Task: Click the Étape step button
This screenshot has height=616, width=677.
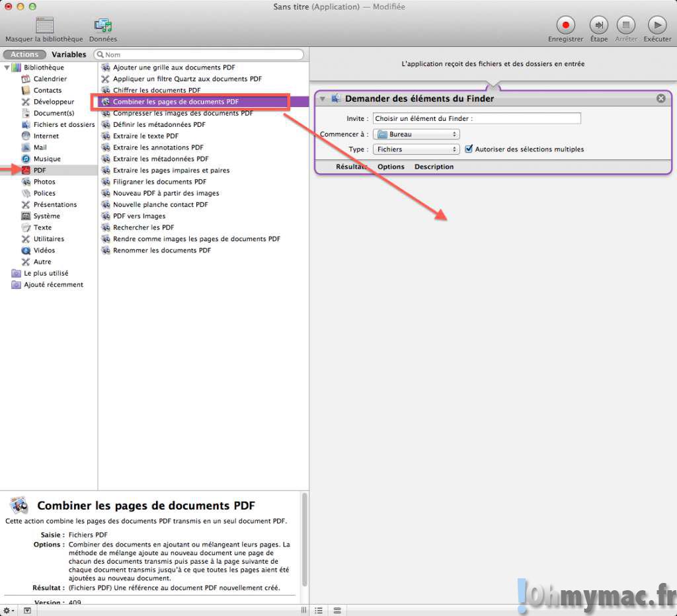Action: tap(598, 25)
